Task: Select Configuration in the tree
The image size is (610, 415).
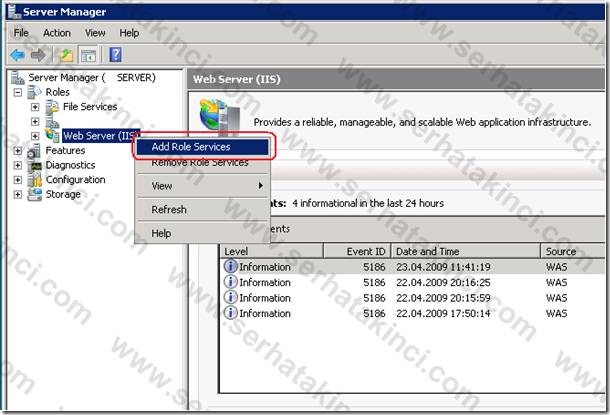Action: pos(75,180)
